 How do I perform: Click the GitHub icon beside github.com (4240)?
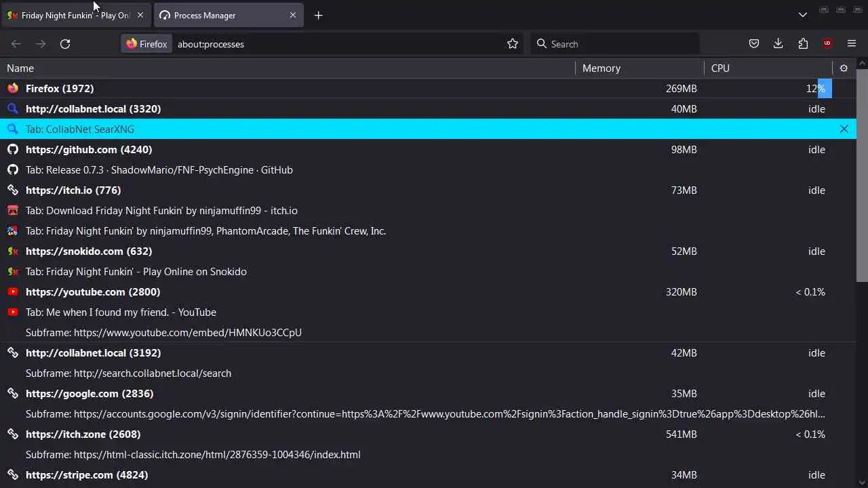(x=12, y=149)
